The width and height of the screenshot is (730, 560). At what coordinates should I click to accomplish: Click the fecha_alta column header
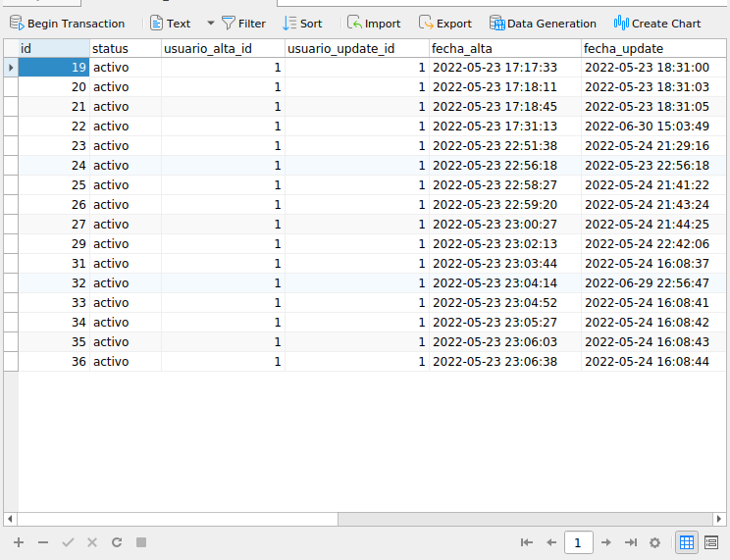click(504, 48)
